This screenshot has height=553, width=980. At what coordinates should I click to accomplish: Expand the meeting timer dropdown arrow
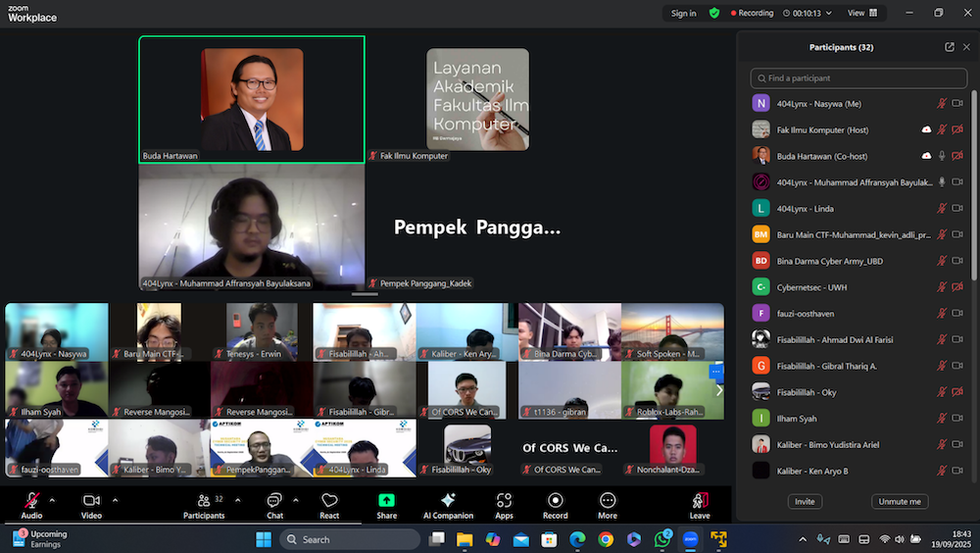tap(829, 13)
